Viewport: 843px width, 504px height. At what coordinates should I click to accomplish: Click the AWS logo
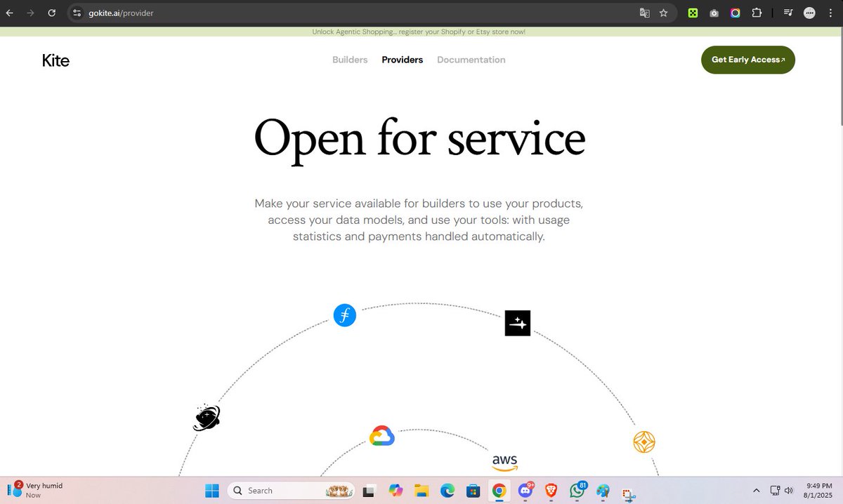(505, 463)
